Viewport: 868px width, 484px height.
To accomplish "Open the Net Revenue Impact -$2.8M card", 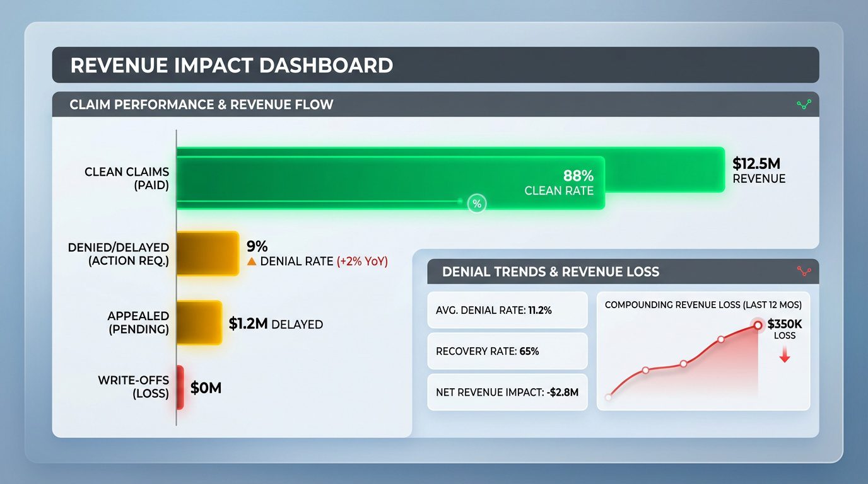I will coord(507,392).
